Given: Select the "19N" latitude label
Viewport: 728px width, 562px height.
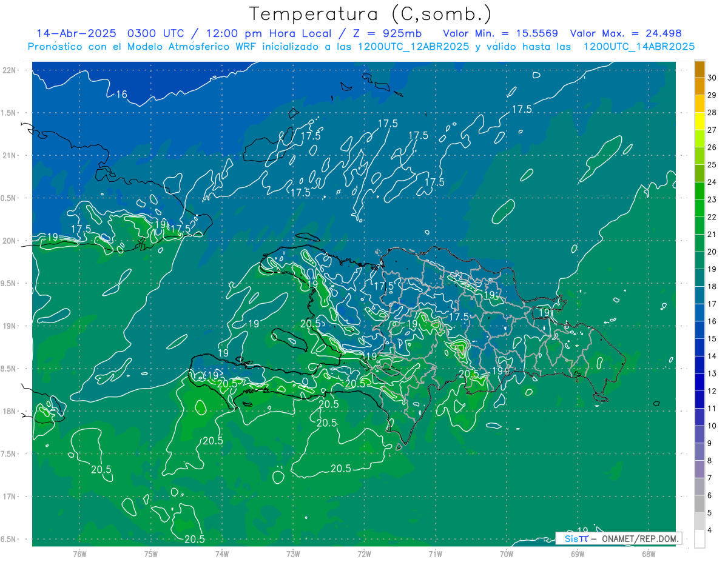Looking at the screenshot, I should point(9,326).
